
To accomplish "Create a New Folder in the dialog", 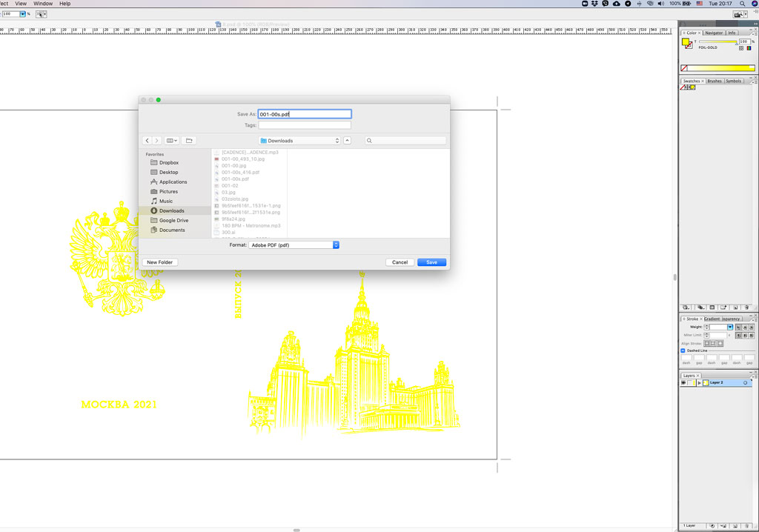I will (160, 262).
